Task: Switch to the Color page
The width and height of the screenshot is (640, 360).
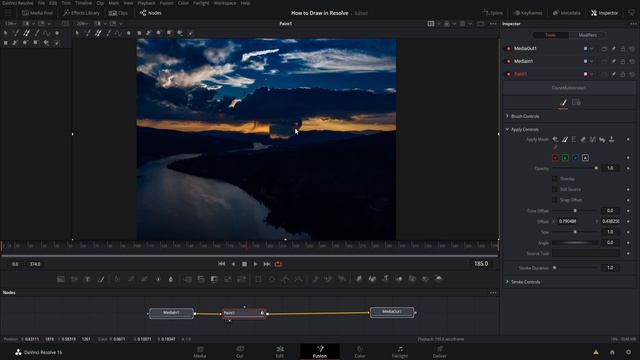Action: (x=360, y=352)
